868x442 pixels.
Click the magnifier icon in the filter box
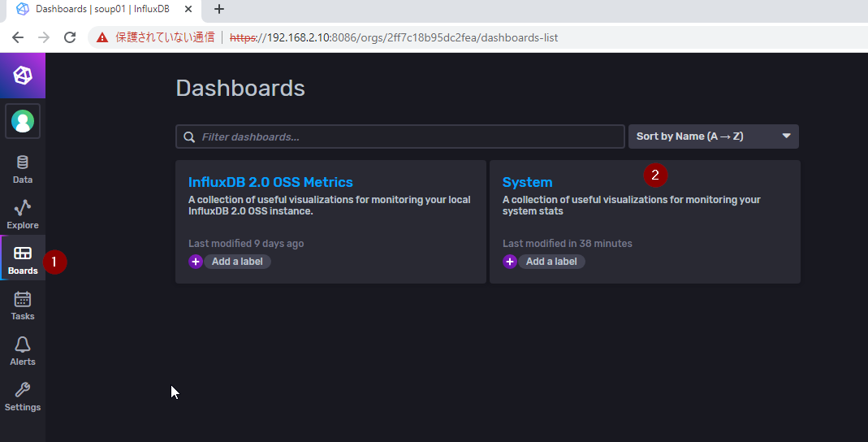coord(189,136)
